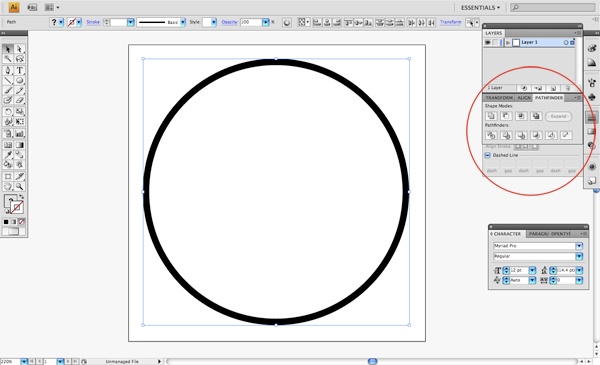Click the Expand button in Pathfinder
Image resolution: width=600 pixels, height=365 pixels.
click(x=559, y=116)
